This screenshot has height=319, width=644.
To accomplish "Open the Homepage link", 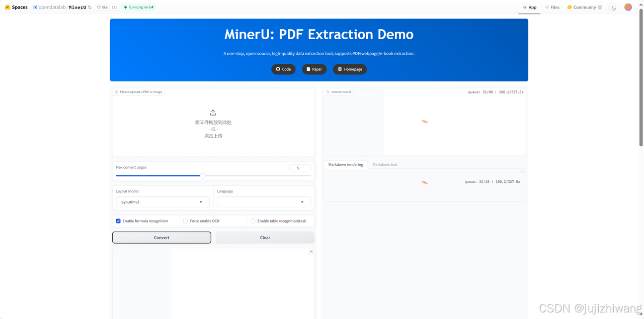I will pos(350,69).
